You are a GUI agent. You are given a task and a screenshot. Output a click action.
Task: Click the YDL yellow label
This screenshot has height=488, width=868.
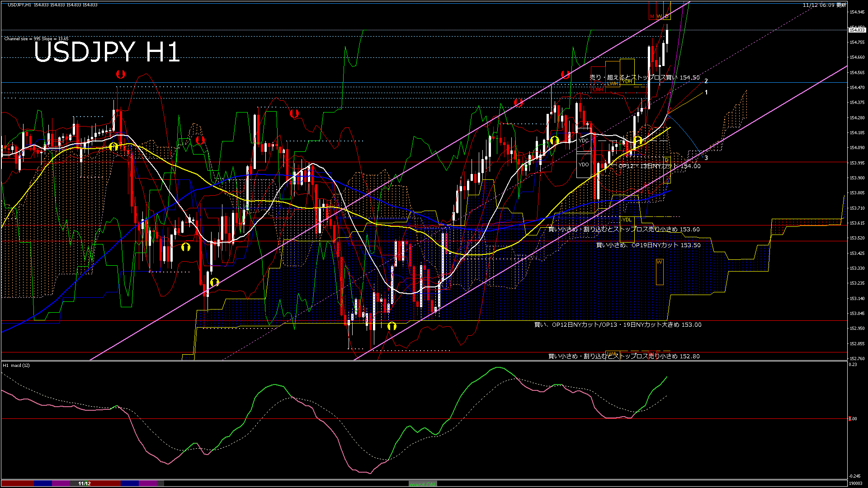point(627,220)
